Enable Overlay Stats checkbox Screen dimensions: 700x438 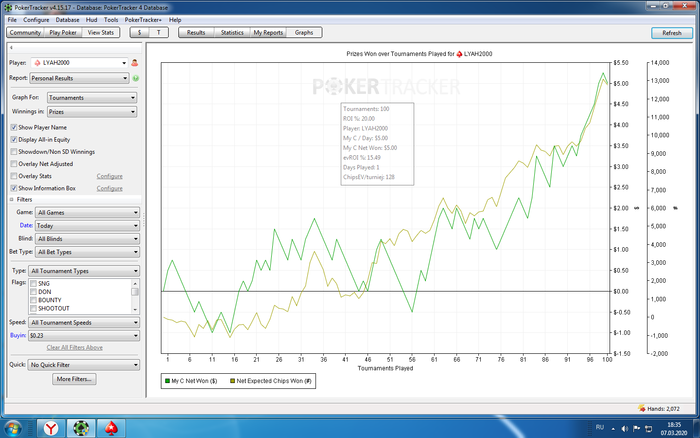pos(14,176)
